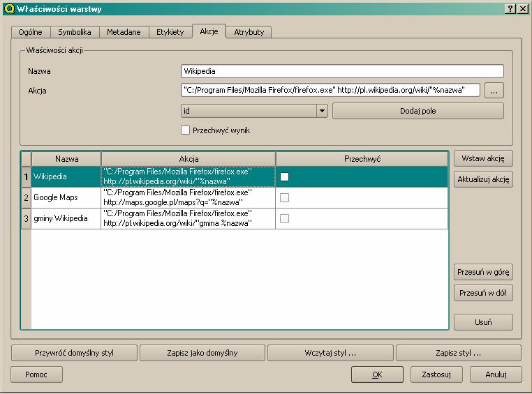Select the Akcje tab
This screenshot has width=532, height=394.
pos(209,31)
